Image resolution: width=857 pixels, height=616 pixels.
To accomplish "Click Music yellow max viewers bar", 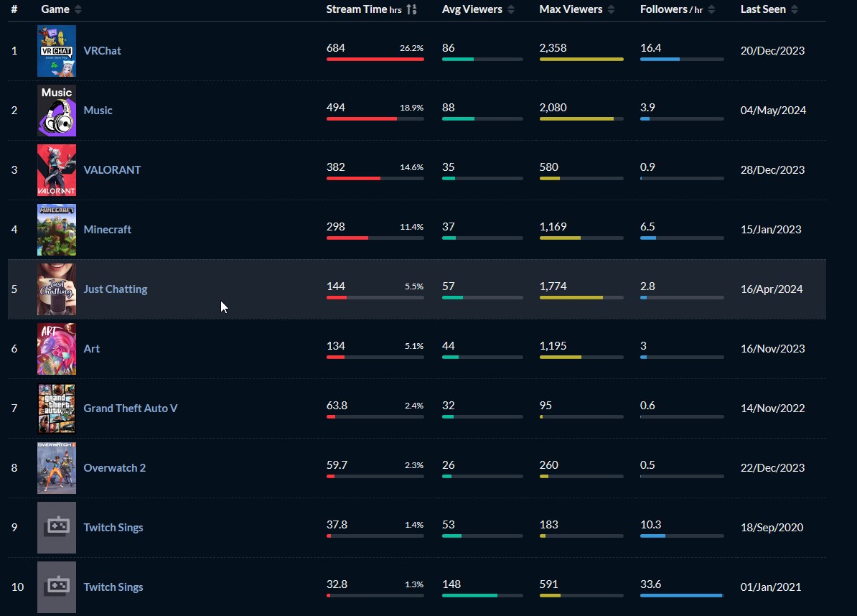I will point(576,118).
